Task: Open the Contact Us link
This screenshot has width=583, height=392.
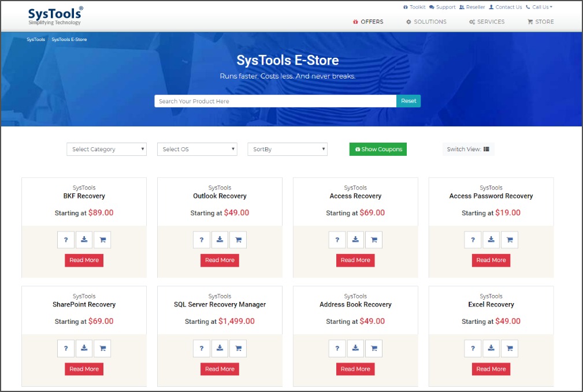Action: [506, 7]
